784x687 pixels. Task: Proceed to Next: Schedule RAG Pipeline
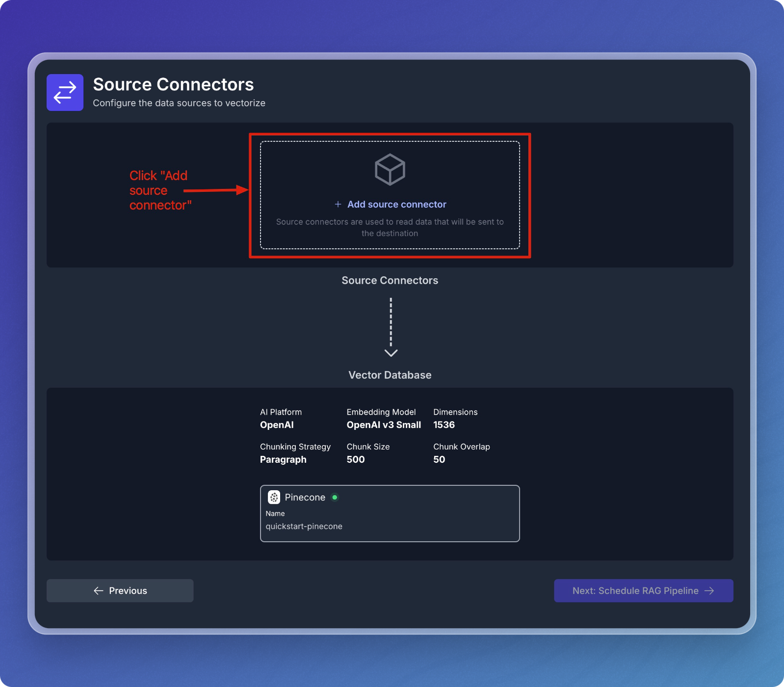(x=644, y=590)
